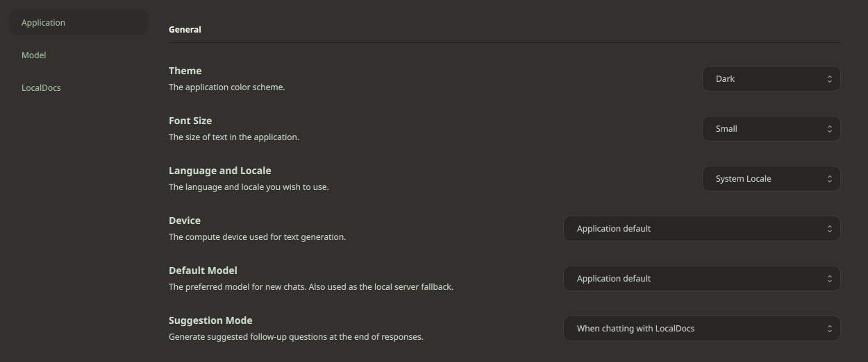
Task: Click the up-down arrow icon in Theme selector
Action: (x=829, y=79)
